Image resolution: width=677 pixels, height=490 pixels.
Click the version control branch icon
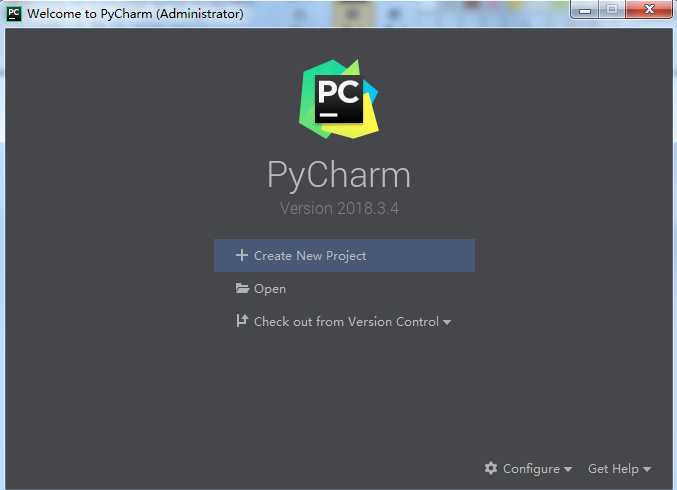(x=242, y=321)
